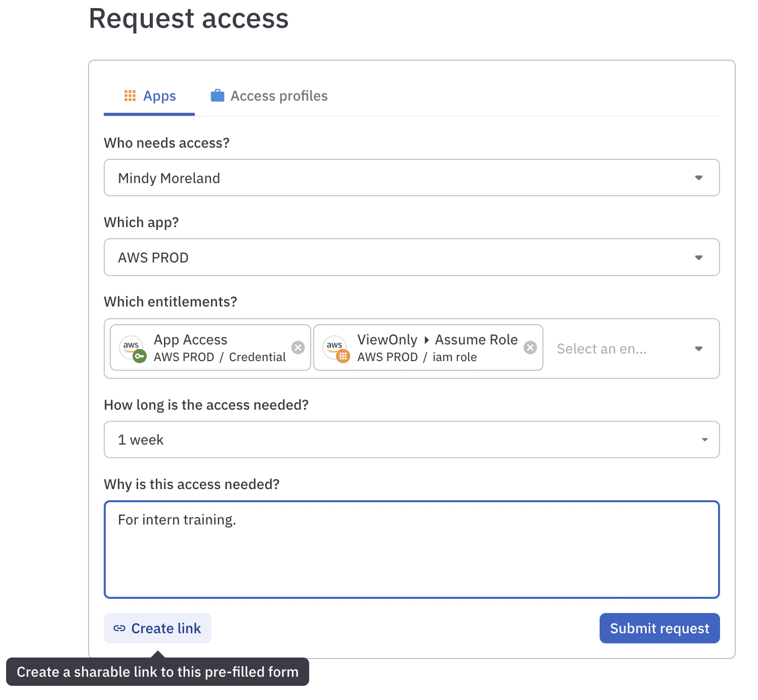
Task: Open the entitlement selection dropdown
Action: click(699, 348)
